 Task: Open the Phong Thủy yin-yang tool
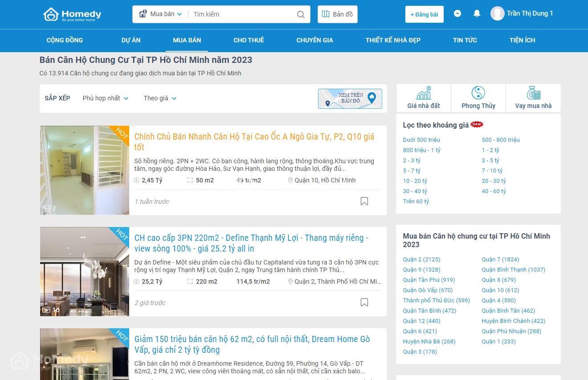tap(478, 98)
